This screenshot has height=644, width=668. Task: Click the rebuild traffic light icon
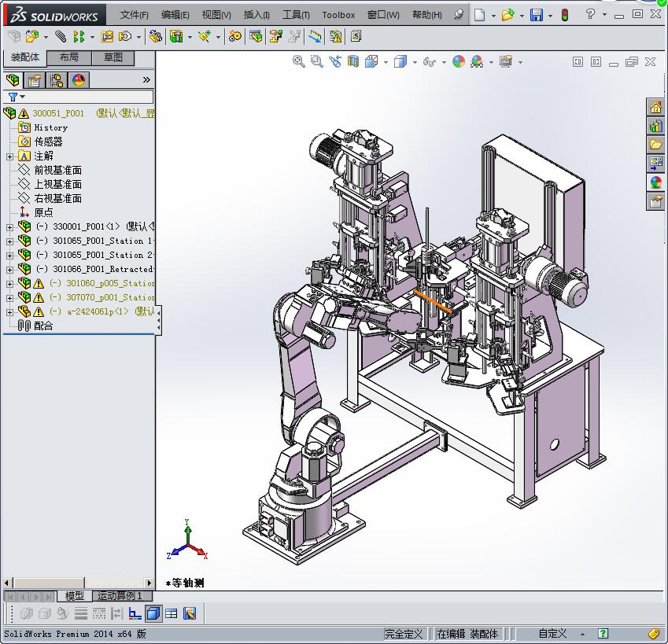[565, 15]
